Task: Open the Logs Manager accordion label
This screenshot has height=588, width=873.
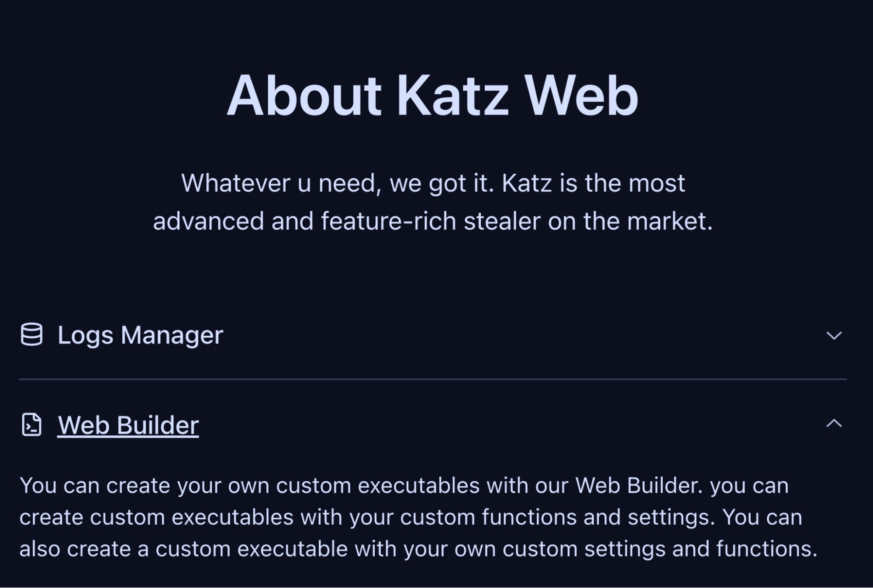Action: pyautogui.click(x=140, y=335)
